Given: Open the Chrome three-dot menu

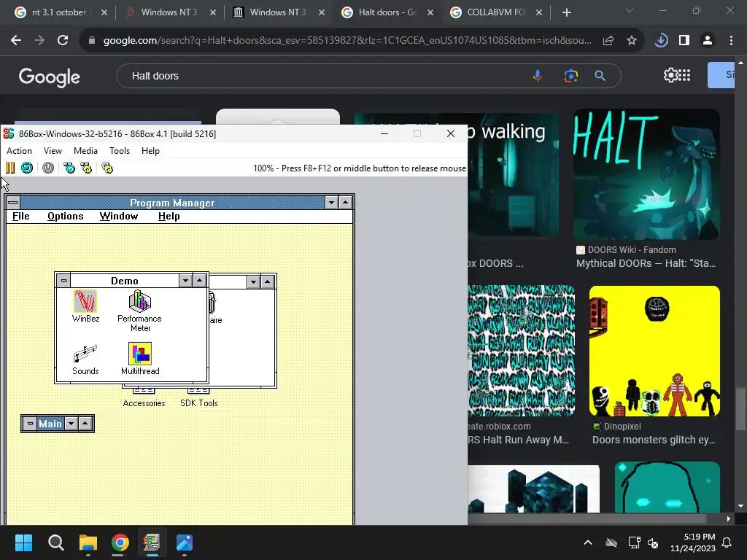Looking at the screenshot, I should coord(731,41).
